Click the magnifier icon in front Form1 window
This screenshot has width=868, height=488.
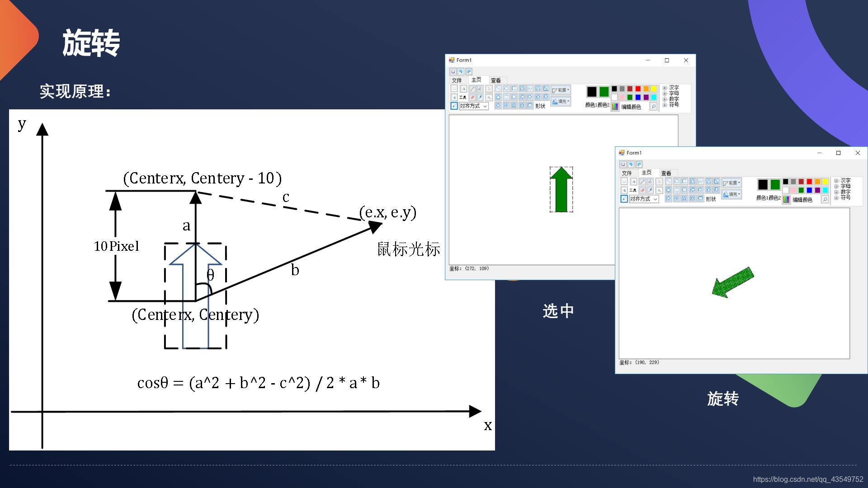click(x=825, y=200)
